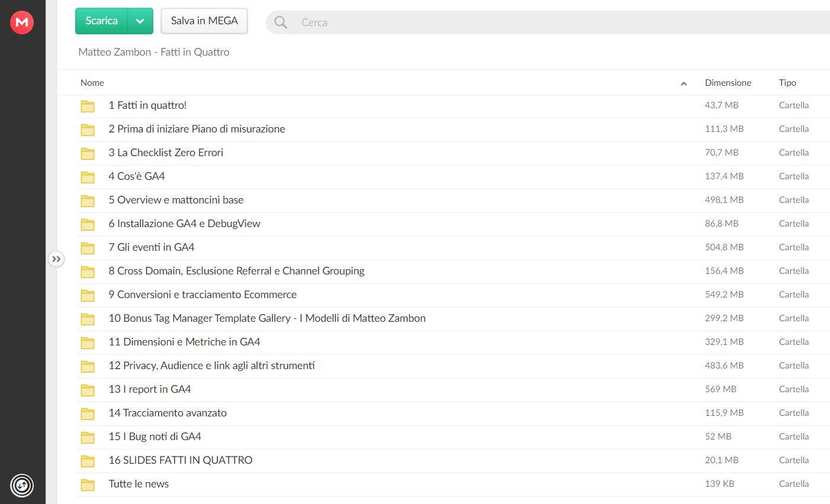Viewport: 830px width, 504px height.
Task: Open the Scarica dropdown arrow
Action: pos(140,21)
